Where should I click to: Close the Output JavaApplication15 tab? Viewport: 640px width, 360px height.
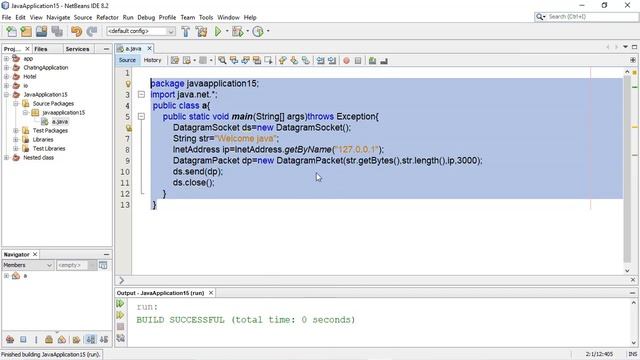coord(211,293)
